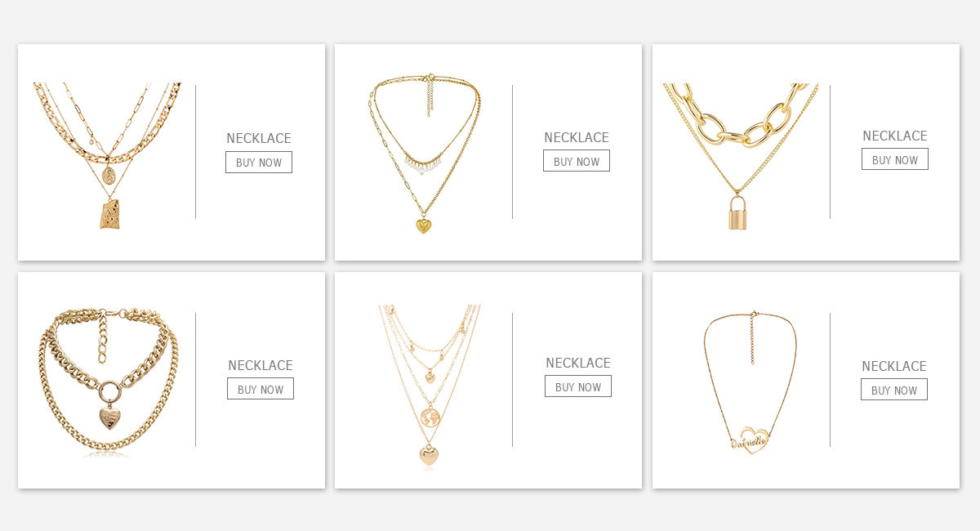Click Buy Now for the pearl and heart necklace
980x531 pixels.
577,161
